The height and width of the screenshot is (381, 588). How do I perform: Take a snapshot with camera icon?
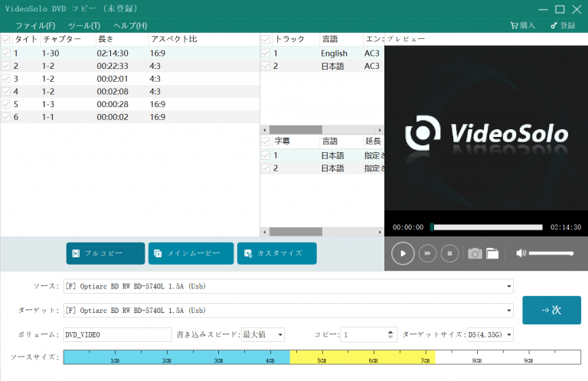click(x=475, y=253)
